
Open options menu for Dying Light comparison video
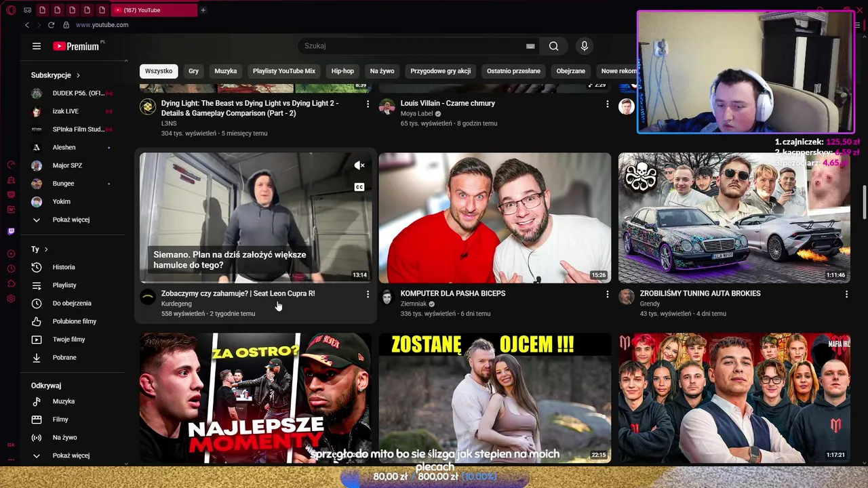click(x=368, y=104)
